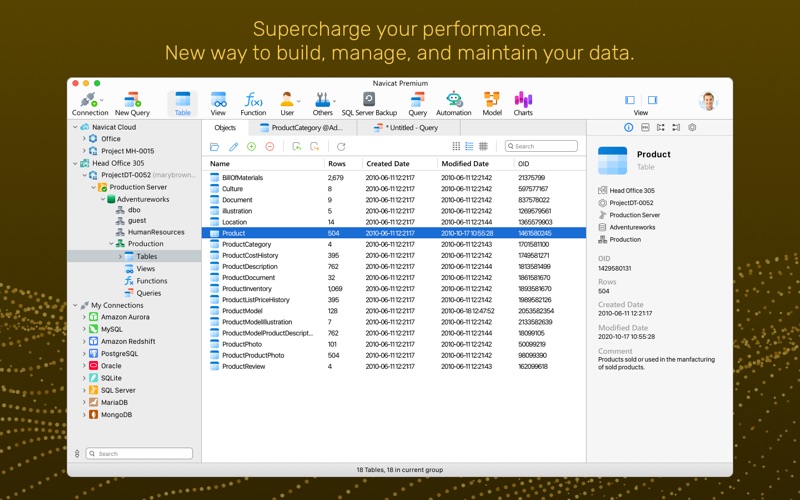This screenshot has width=800, height=500.
Task: Expand the Project MH-0015 node
Action: [x=84, y=151]
